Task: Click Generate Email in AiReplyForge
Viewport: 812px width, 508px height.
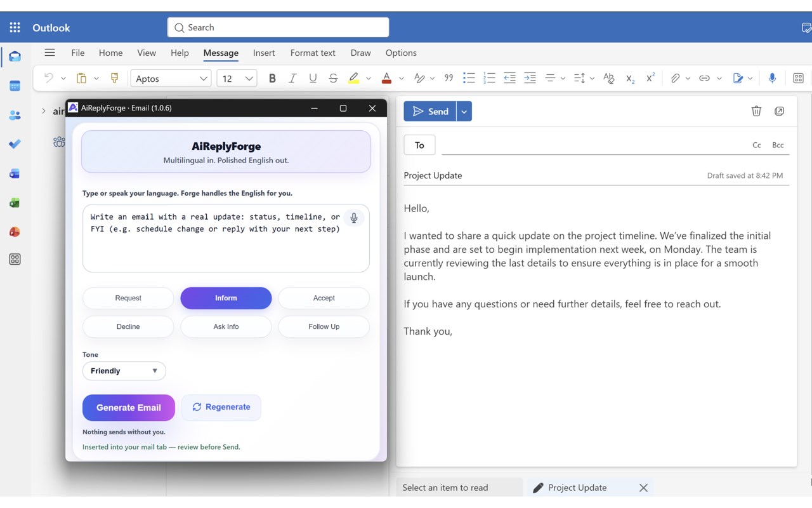Action: click(129, 408)
